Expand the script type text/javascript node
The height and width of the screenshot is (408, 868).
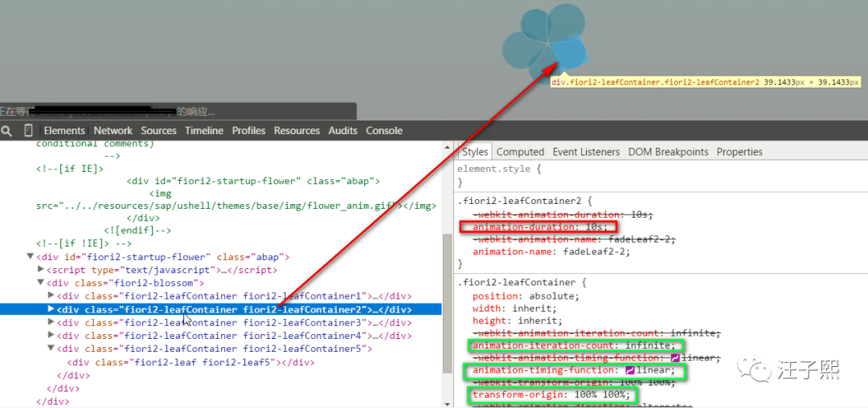[40, 270]
